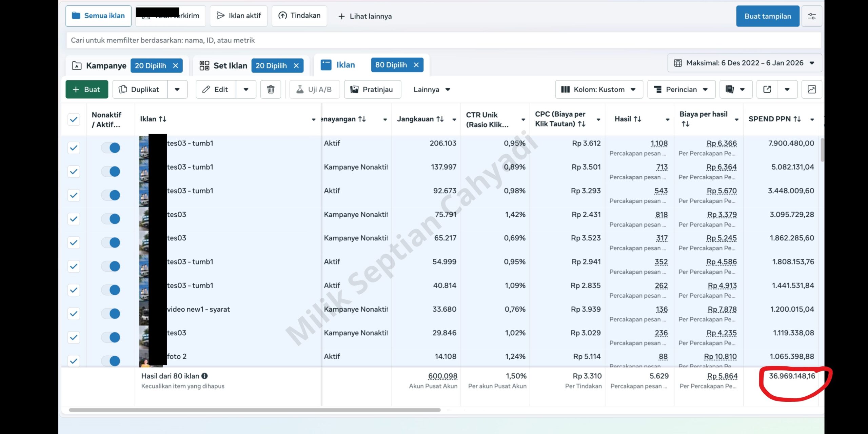Open the reports icon button
Viewport: 868px width, 434px height.
tap(730, 90)
